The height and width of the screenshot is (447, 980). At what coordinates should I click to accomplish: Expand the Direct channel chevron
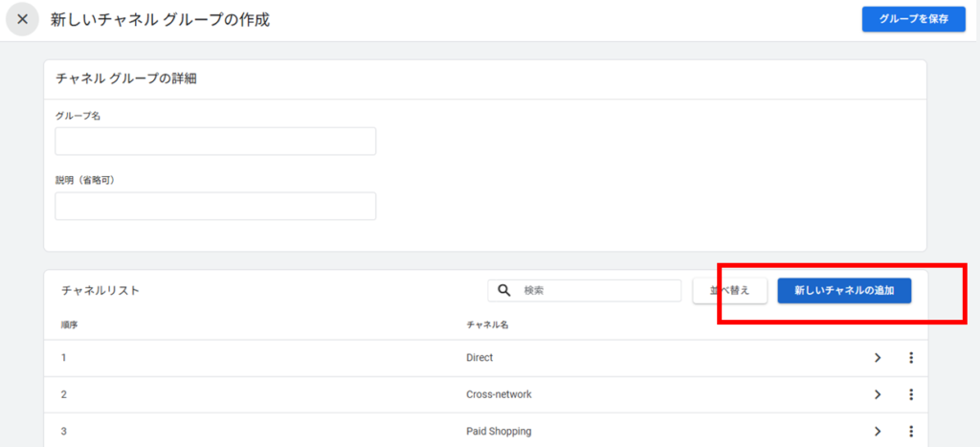pos(877,358)
